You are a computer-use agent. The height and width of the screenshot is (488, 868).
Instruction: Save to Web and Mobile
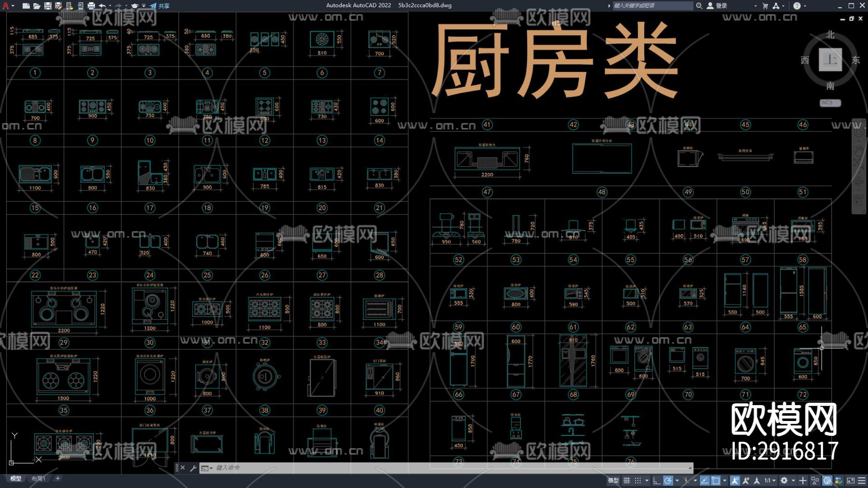80,6
